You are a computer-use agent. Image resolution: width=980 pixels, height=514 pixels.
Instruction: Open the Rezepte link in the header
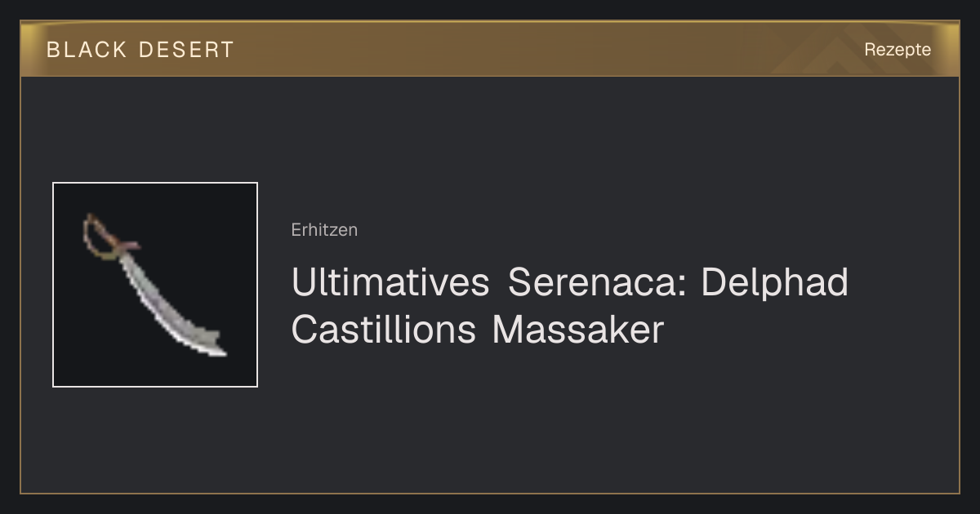pyautogui.click(x=898, y=49)
